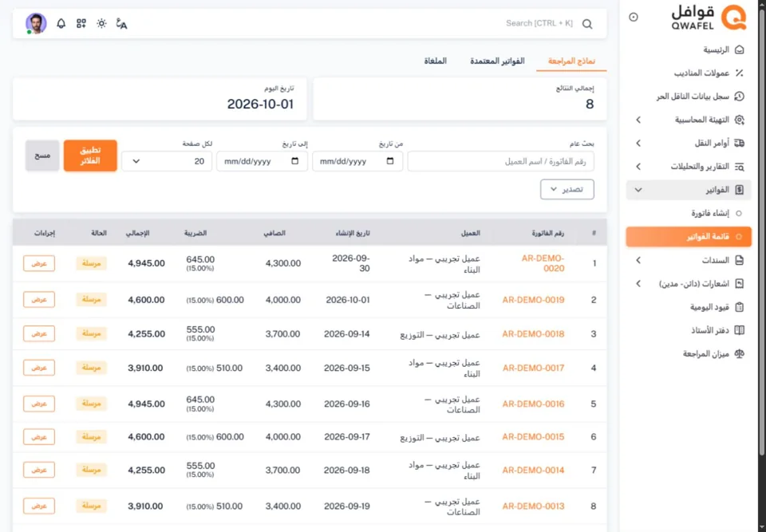Click the reports icon for التقارير والتحليلات
Image resolution: width=766 pixels, height=532 pixels.
[x=740, y=167]
